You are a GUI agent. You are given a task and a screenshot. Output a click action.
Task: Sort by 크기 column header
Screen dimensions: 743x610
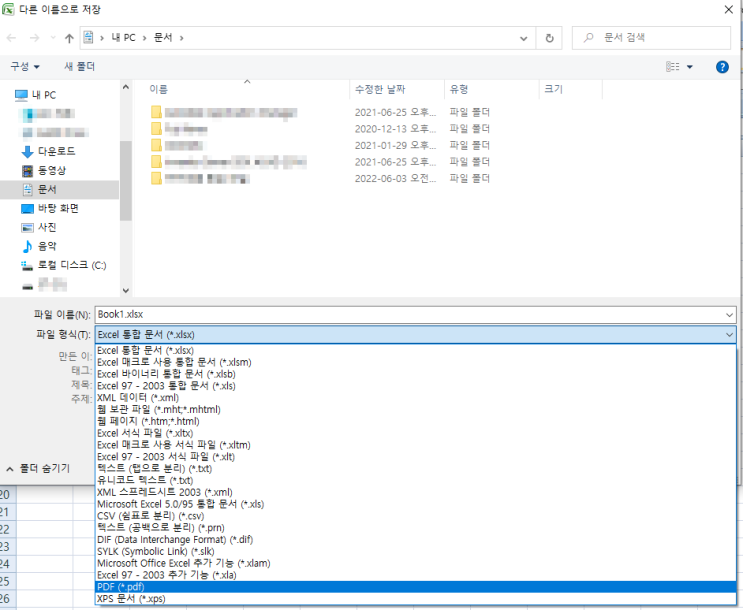[x=553, y=89]
